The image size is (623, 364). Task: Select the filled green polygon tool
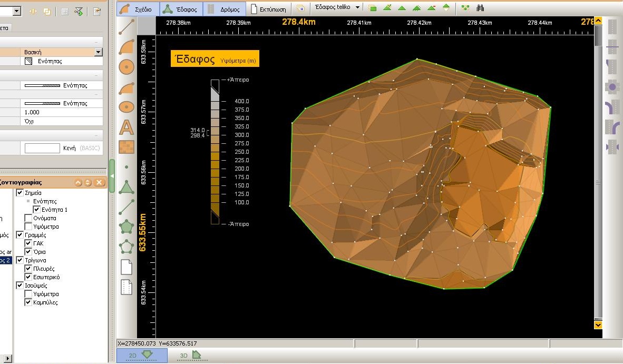point(126,227)
